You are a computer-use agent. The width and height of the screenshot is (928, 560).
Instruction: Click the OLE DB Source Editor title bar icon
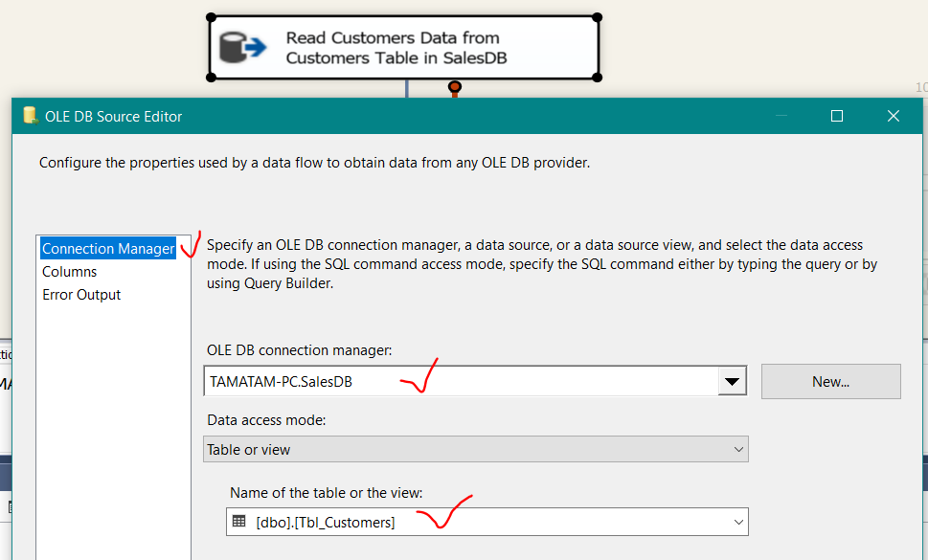click(27, 115)
